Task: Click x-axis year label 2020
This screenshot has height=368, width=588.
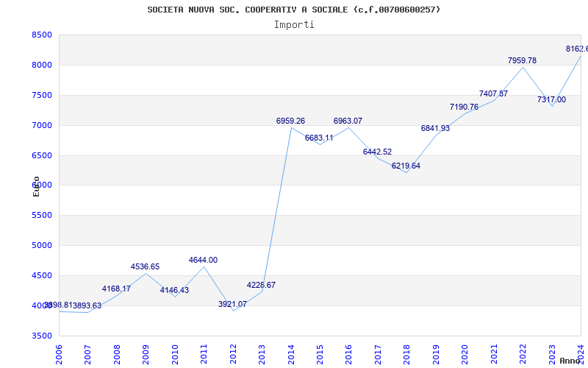Action: (465, 354)
